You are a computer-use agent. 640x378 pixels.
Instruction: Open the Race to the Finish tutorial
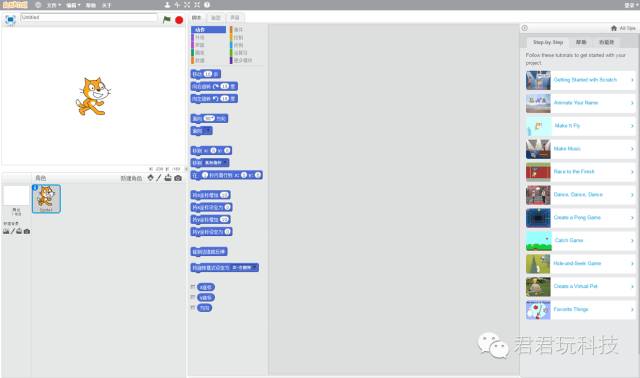[x=580, y=171]
